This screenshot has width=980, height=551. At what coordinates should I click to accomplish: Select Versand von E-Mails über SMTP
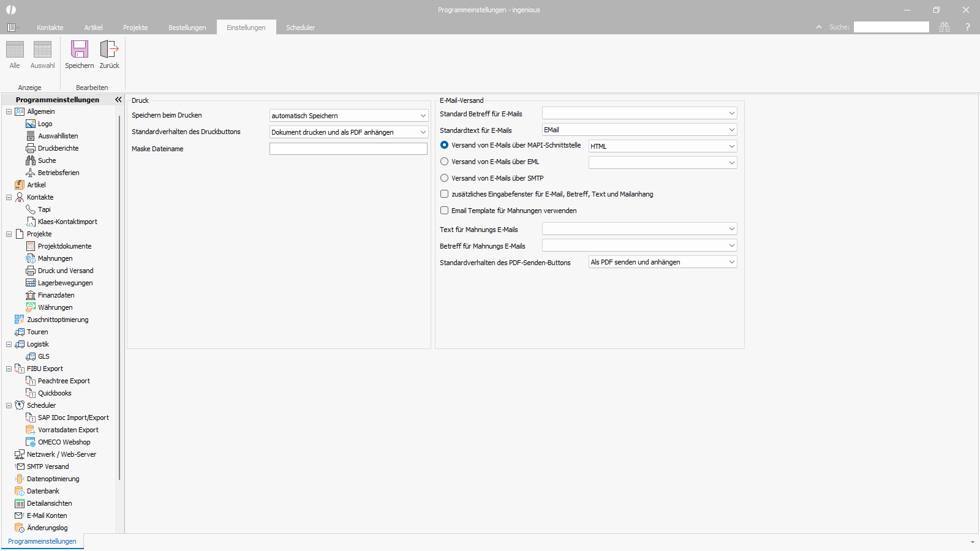(x=445, y=178)
